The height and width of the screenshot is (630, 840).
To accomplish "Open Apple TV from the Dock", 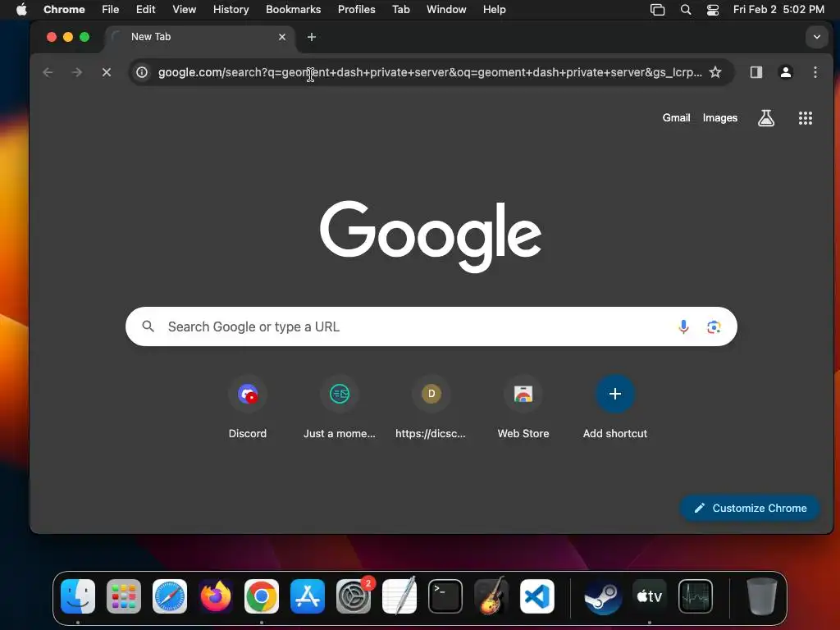I will [x=650, y=596].
